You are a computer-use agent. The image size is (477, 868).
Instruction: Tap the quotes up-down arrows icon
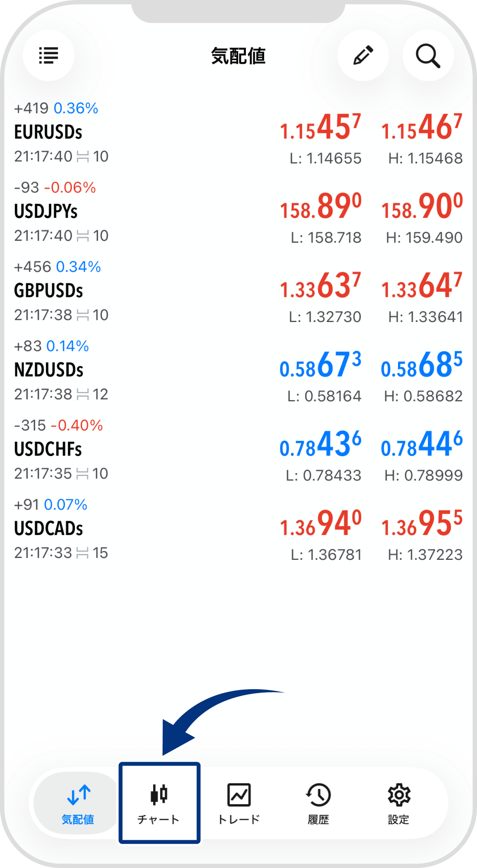point(78,794)
